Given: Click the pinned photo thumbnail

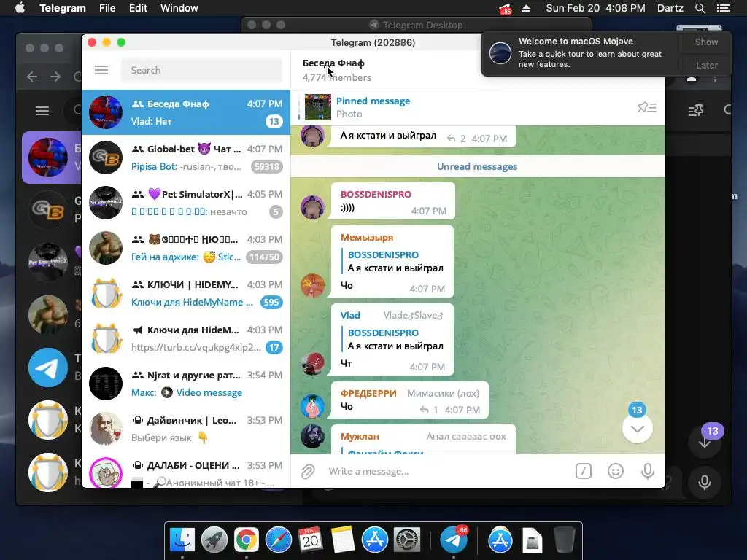Looking at the screenshot, I should (318, 107).
